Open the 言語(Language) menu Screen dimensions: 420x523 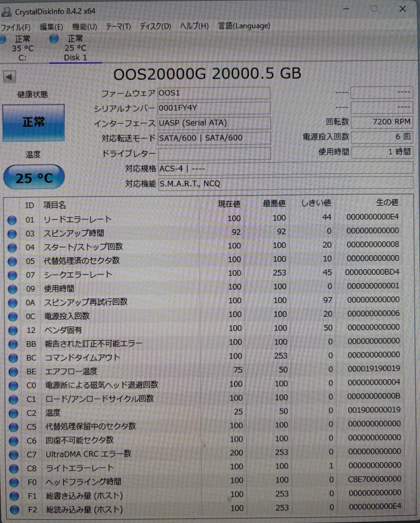click(x=244, y=25)
